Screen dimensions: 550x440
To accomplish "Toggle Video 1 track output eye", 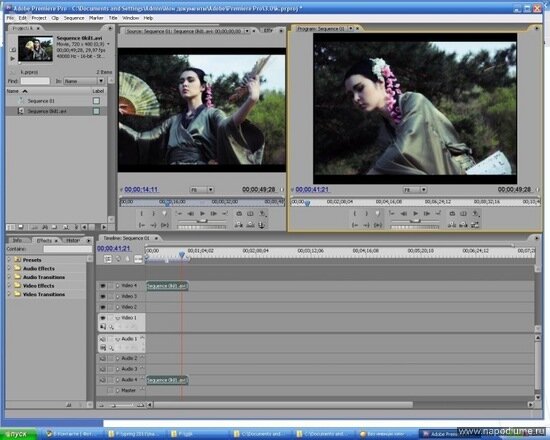I will click(x=103, y=318).
